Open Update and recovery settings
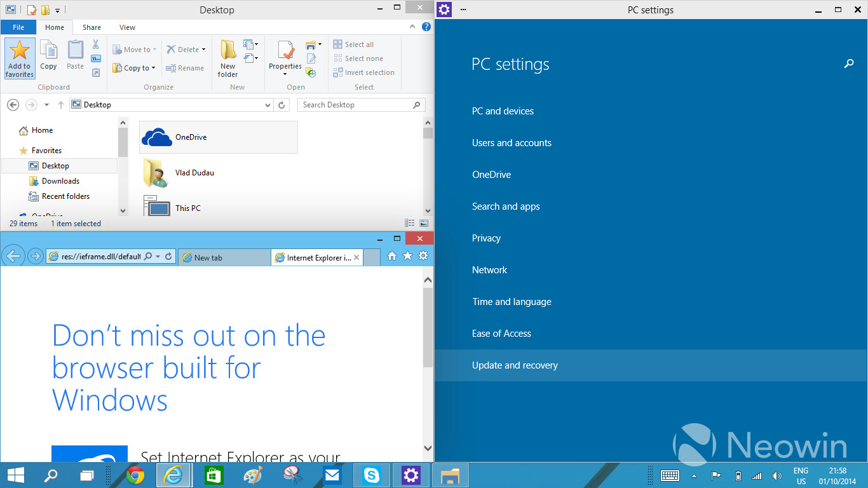 pos(515,365)
